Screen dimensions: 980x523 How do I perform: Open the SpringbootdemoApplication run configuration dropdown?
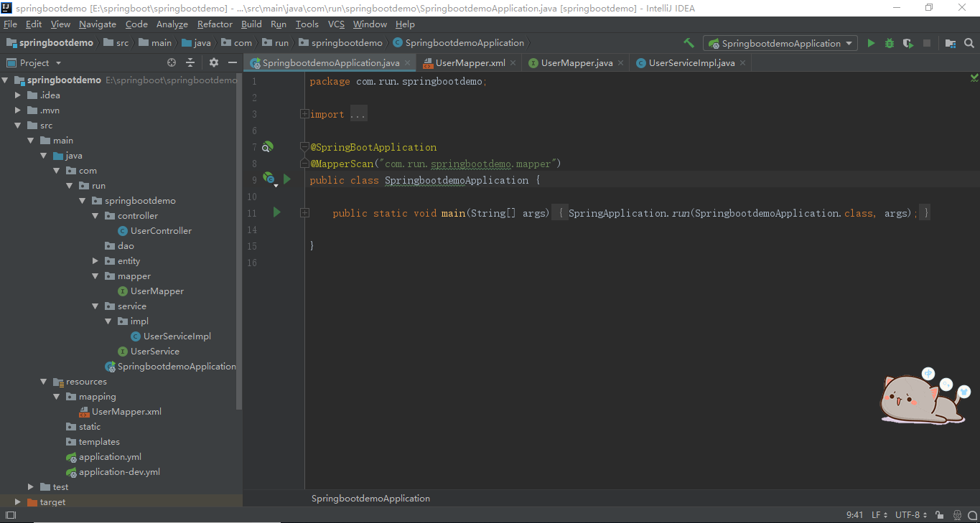(x=780, y=43)
